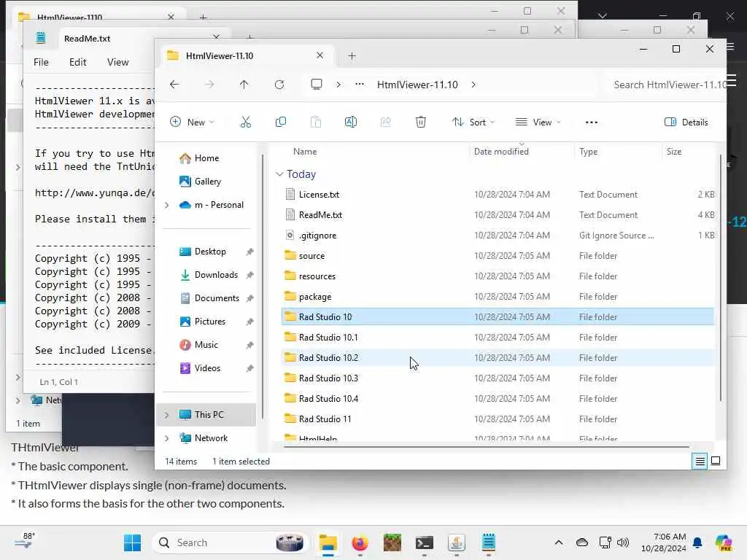Toggle the Details pane button
The width and height of the screenshot is (747, 560).
pyautogui.click(x=686, y=122)
